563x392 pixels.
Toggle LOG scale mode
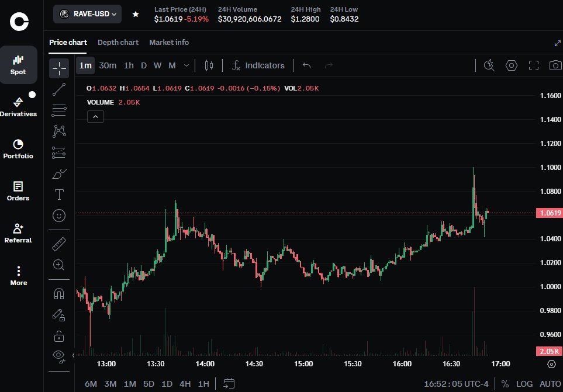524,384
